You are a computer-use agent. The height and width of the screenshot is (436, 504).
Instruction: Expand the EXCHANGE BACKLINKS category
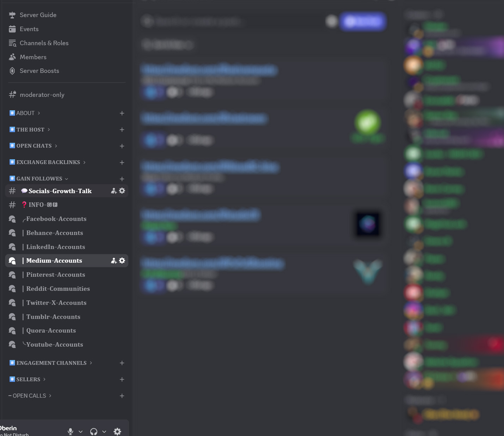48,162
